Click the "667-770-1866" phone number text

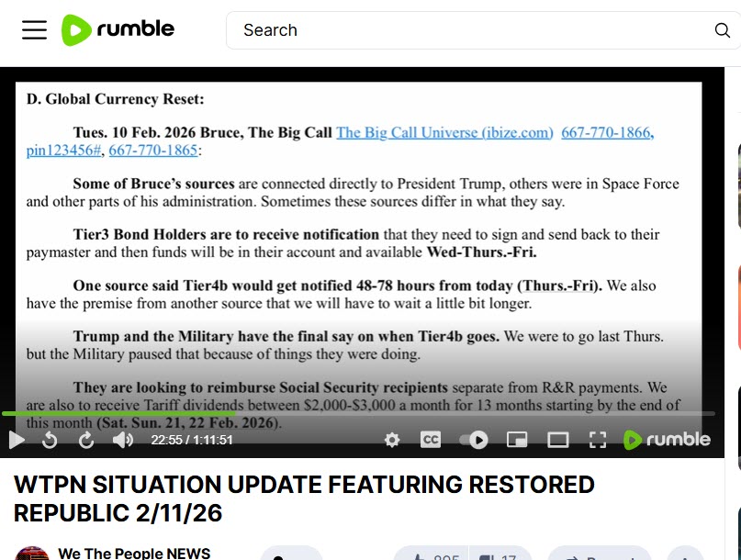pyautogui.click(x=608, y=132)
